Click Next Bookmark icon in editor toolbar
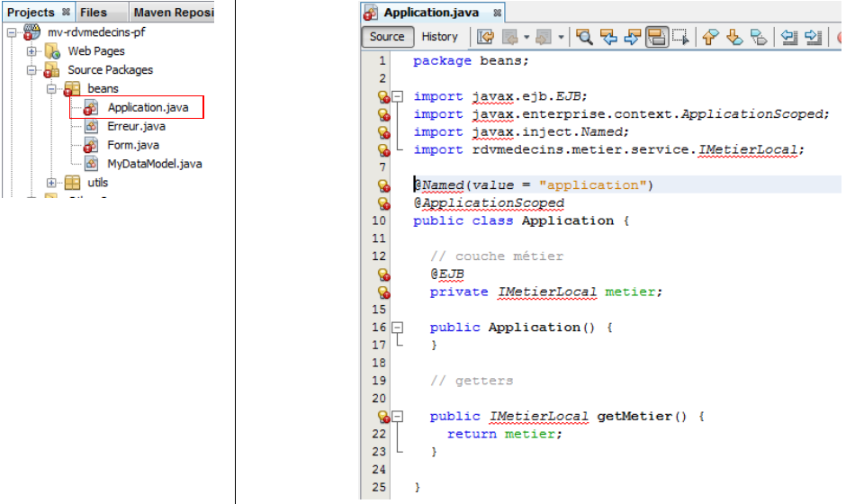Screen dimensions: 846x504 [x=733, y=37]
